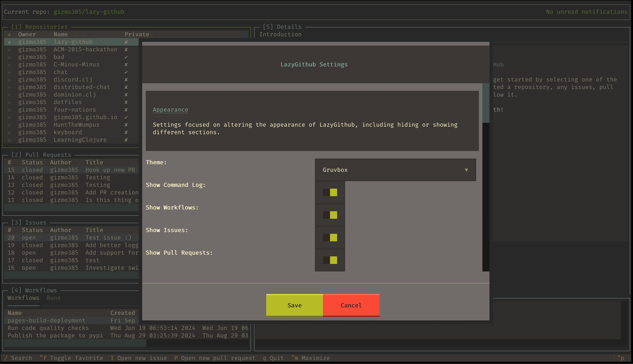The width and height of the screenshot is (633, 364).
Task: Star the gizmo385.github.io repository
Action: pyautogui.click(x=9, y=117)
